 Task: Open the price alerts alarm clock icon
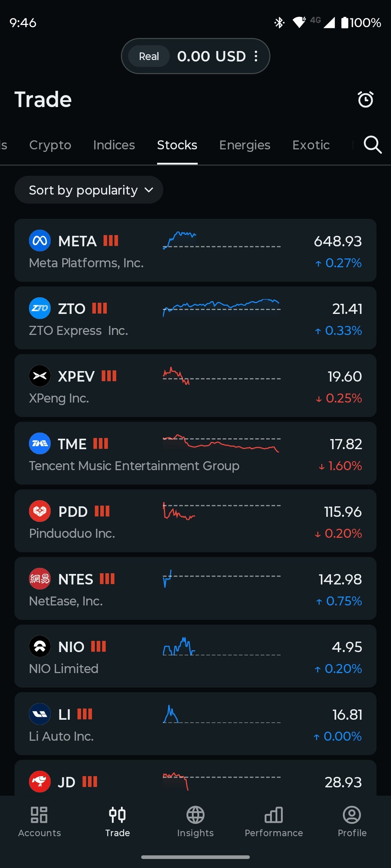tap(365, 99)
